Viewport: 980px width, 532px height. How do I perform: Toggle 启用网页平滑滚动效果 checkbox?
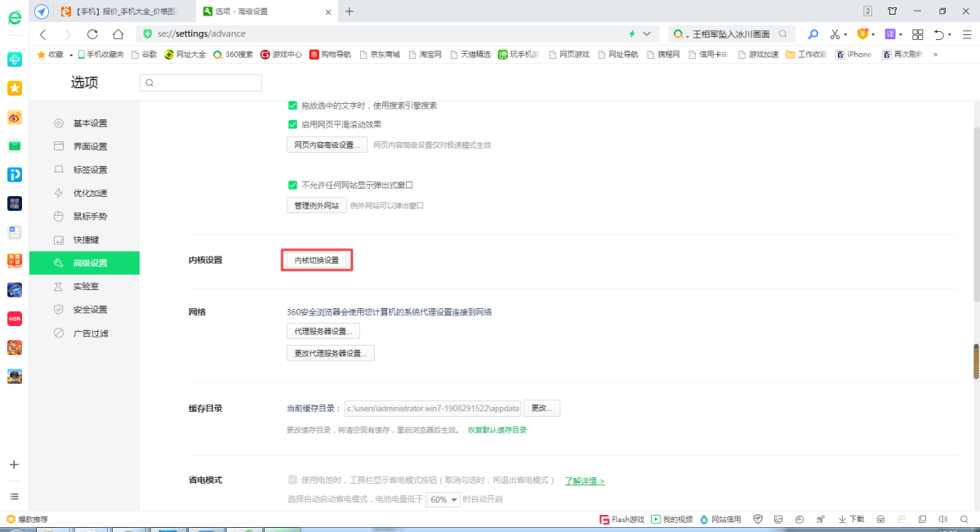(292, 124)
